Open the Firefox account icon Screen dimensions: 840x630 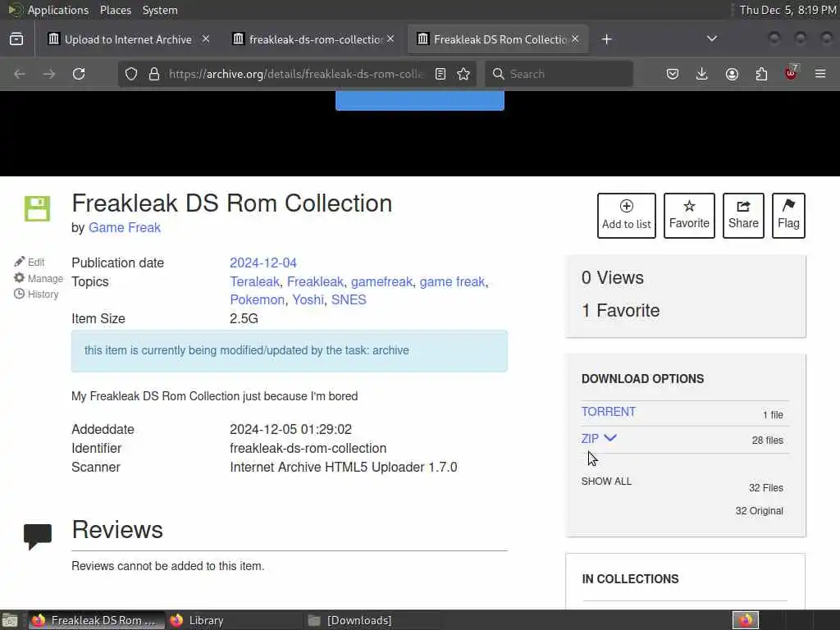click(x=732, y=74)
